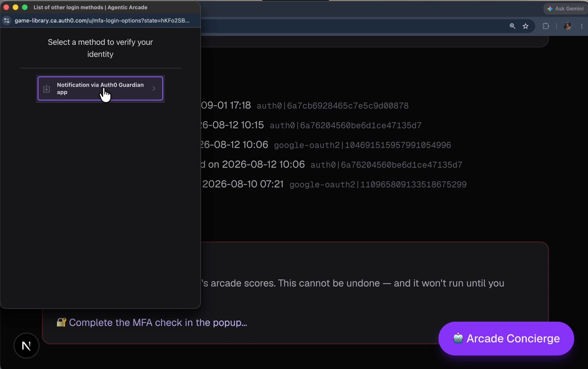This screenshot has width=588, height=369.
Task: Click the Next.js N dev tools badge
Action: pyautogui.click(x=26, y=346)
